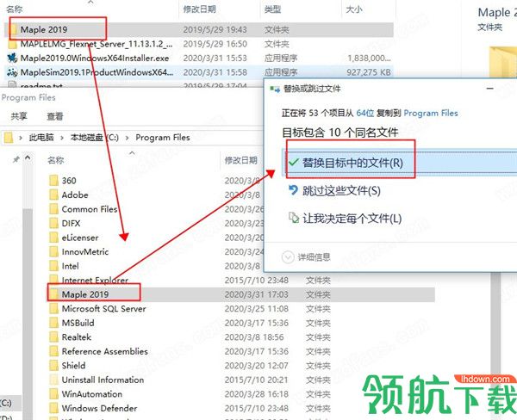Sort by 名称 column in Program Files window

55,160
